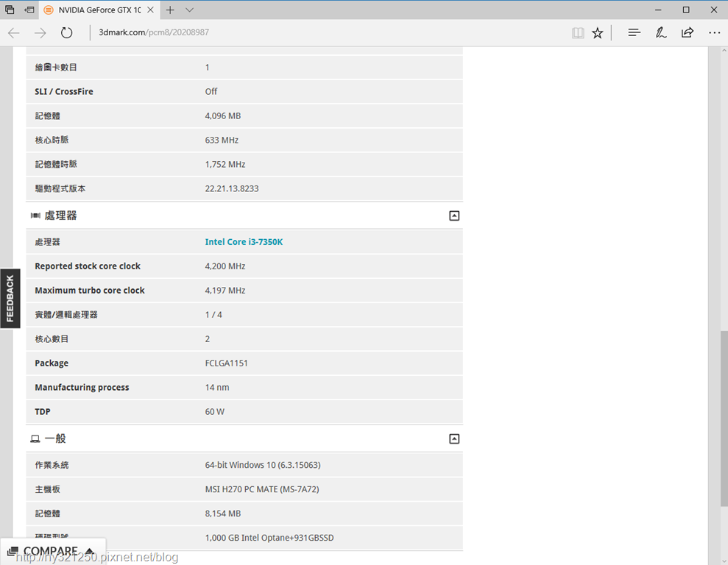Open the Intel Core i3-7350K link
Image resolution: width=728 pixels, height=565 pixels.
(x=244, y=242)
